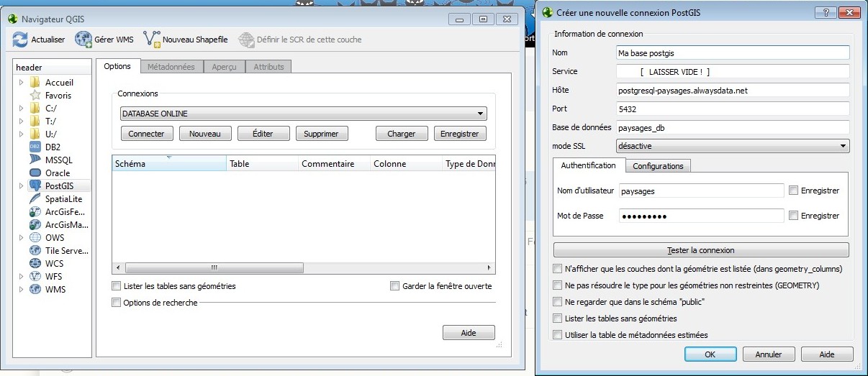This screenshot has width=868, height=376.
Task: Check Utiliser la table de métadonnées estimées
Action: tap(557, 335)
